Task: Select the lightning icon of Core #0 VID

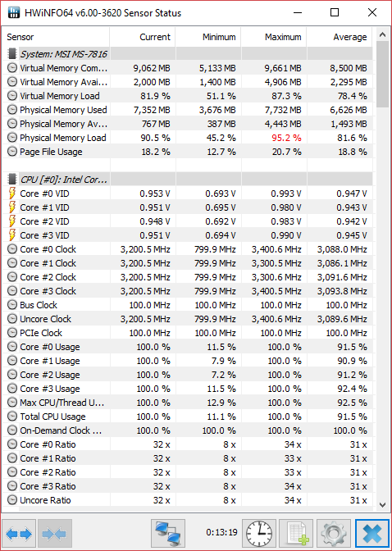Action: tap(12, 194)
